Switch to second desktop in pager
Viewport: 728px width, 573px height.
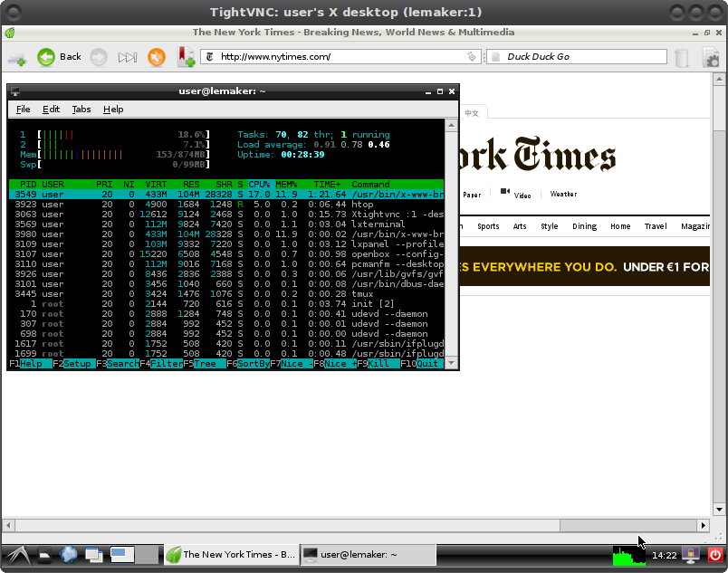point(147,555)
